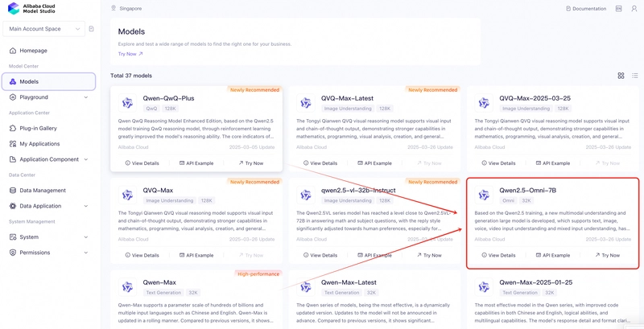Click the Alibaba Cloud Model Studio logo
The image size is (644, 329).
click(31, 9)
